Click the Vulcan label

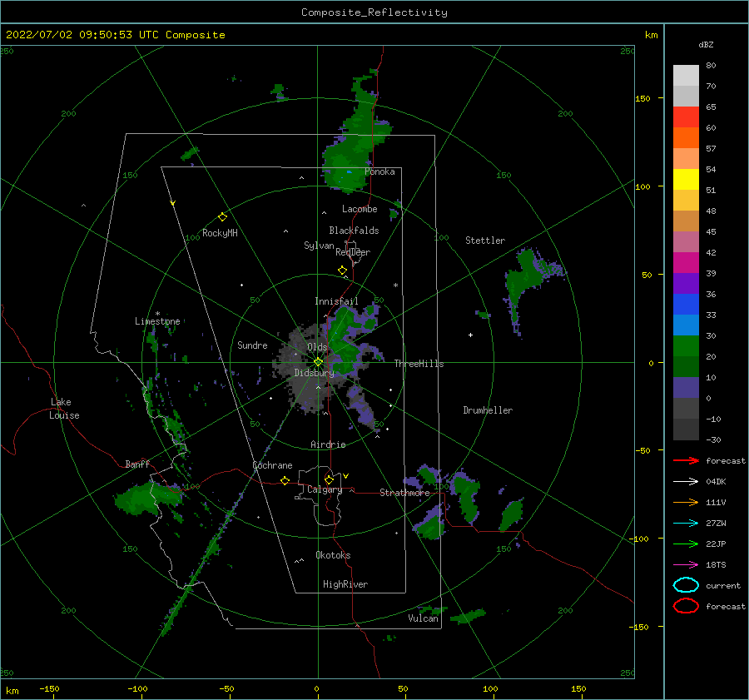(424, 618)
